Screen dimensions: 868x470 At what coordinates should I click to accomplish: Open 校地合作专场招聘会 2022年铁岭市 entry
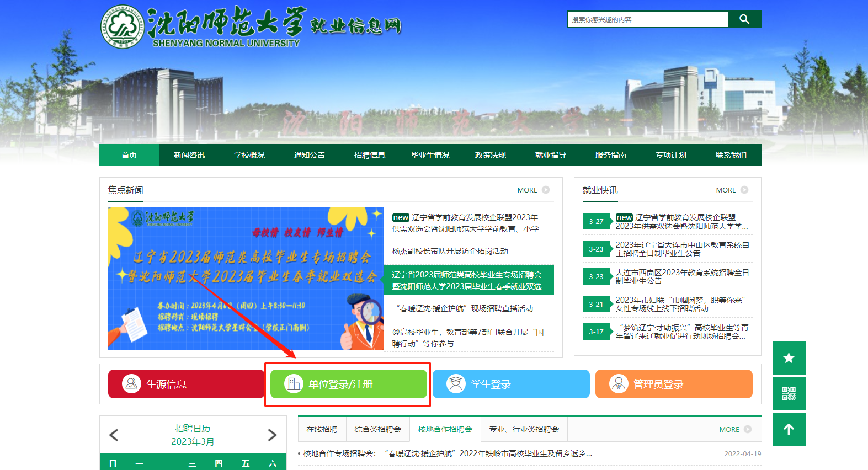[x=448, y=453]
